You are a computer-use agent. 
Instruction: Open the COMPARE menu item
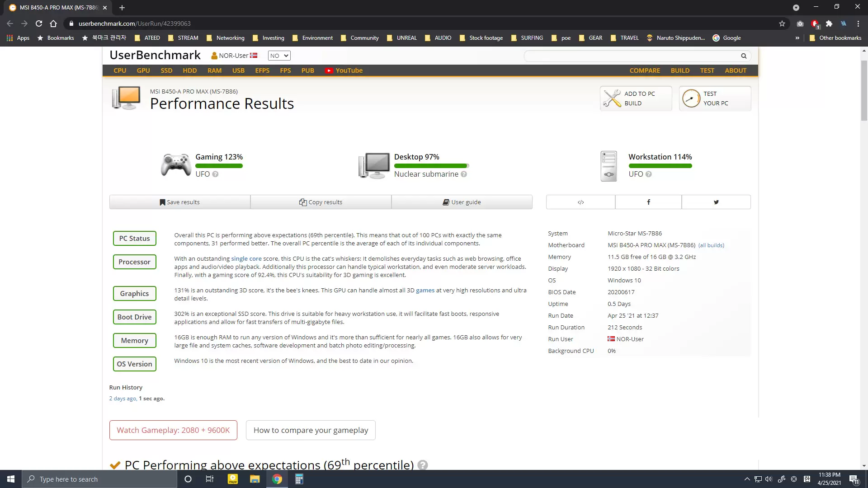tap(645, 70)
